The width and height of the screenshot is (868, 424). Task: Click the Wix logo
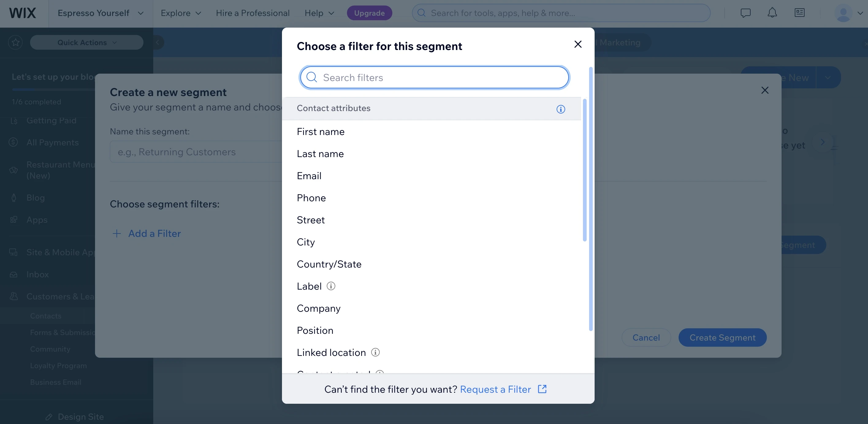point(22,13)
